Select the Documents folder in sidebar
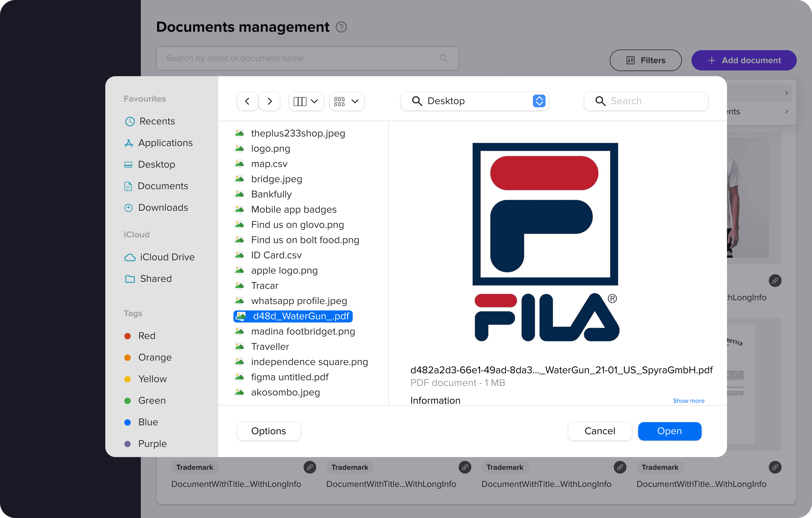812x518 pixels. pyautogui.click(x=163, y=186)
